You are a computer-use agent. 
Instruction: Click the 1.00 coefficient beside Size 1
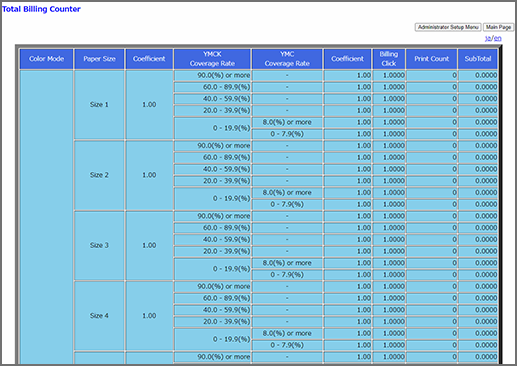pyautogui.click(x=149, y=105)
